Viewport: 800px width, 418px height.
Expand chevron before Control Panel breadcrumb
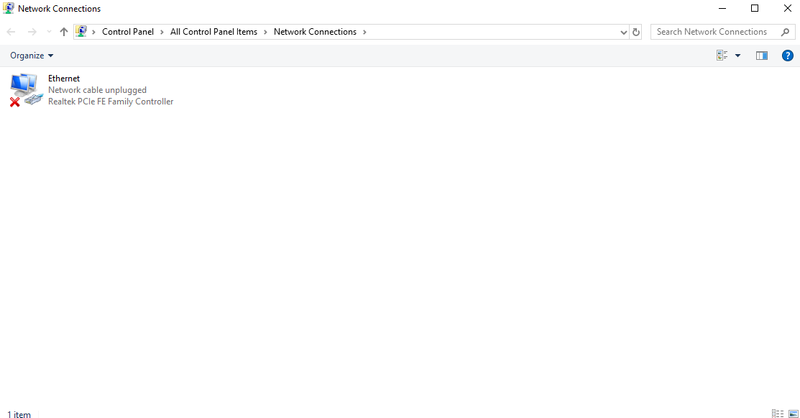tap(93, 32)
